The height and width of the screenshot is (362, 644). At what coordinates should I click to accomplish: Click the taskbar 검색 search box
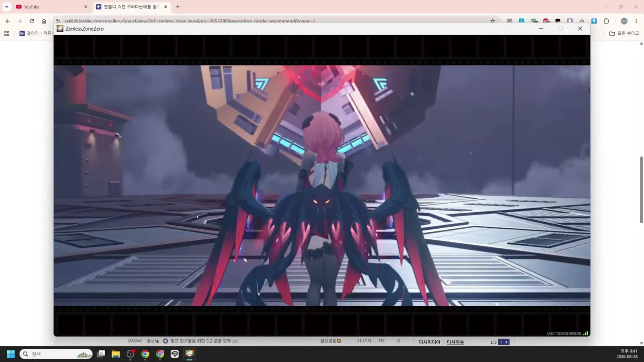pos(56,354)
